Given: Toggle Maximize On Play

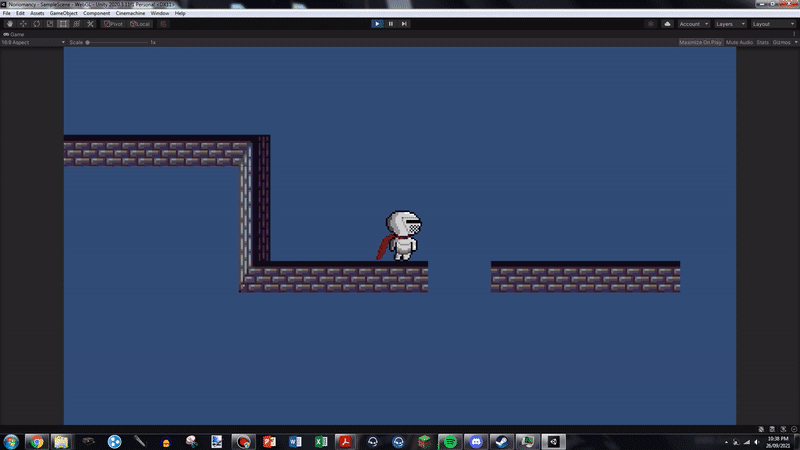Looking at the screenshot, I should coord(700,42).
